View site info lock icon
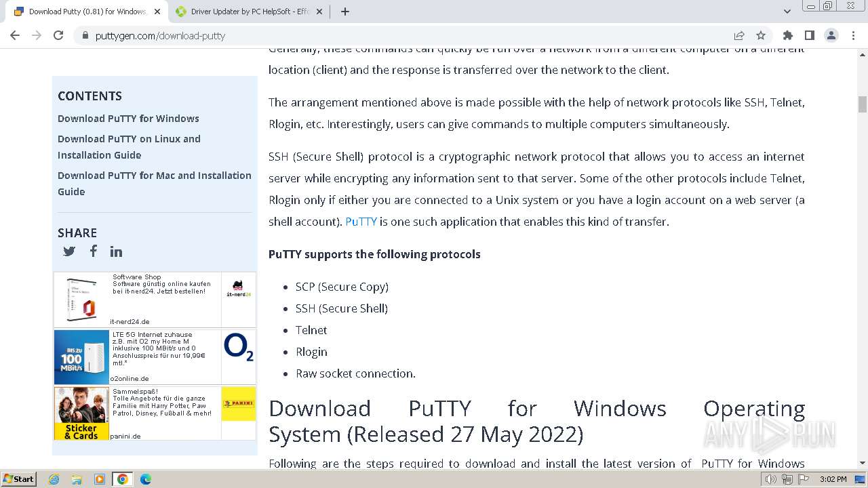The width and height of the screenshot is (868, 488). [85, 35]
